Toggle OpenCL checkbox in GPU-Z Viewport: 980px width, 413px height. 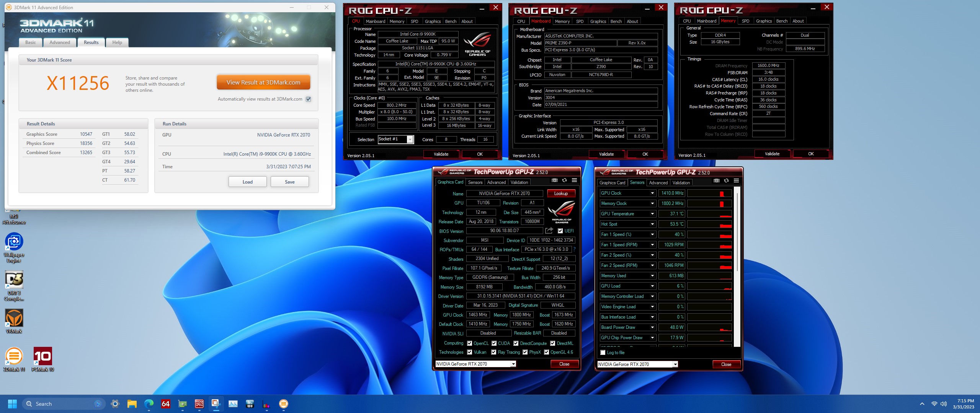tap(470, 343)
